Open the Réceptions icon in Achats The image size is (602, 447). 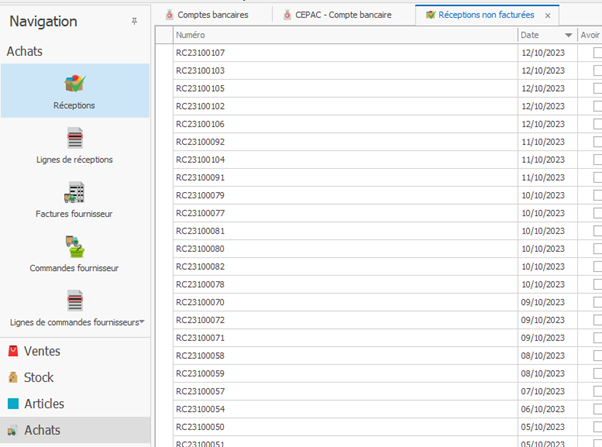tap(75, 84)
